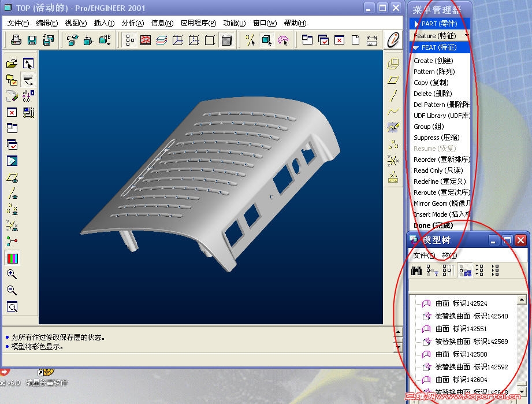Click the Print icon in the top toolbar
Screen dimensions: 532x404
click(16, 40)
